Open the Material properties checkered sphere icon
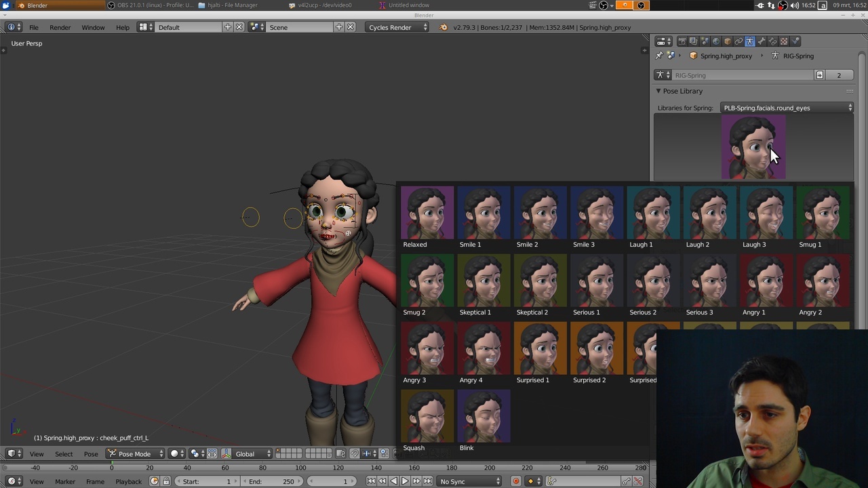 pyautogui.click(x=784, y=41)
